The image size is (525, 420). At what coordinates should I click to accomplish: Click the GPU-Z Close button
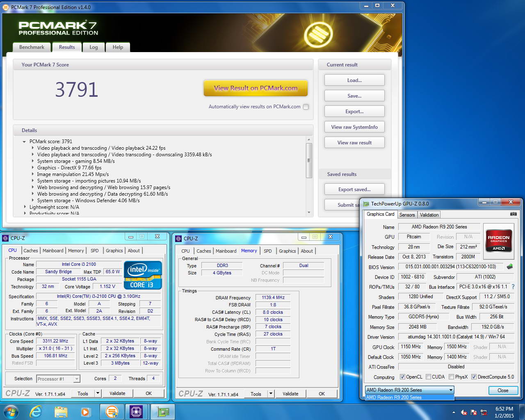503,390
